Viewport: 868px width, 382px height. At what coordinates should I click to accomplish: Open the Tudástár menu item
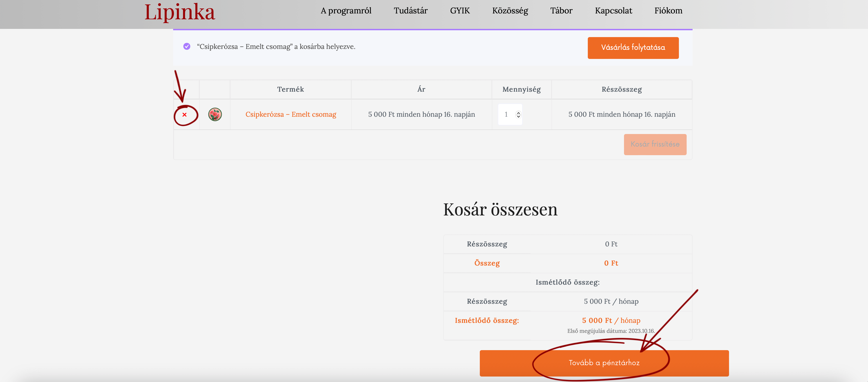410,11
